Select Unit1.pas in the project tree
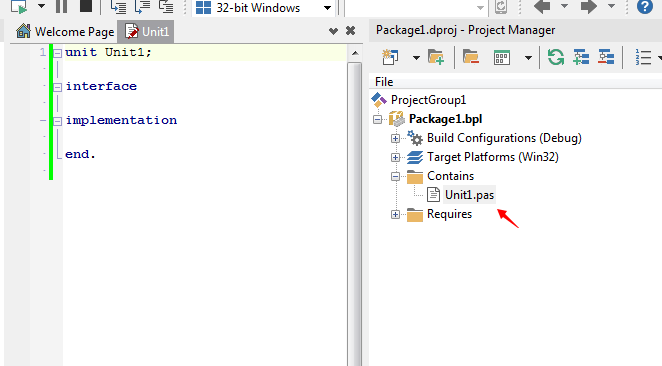This screenshot has width=662, height=366. click(469, 195)
